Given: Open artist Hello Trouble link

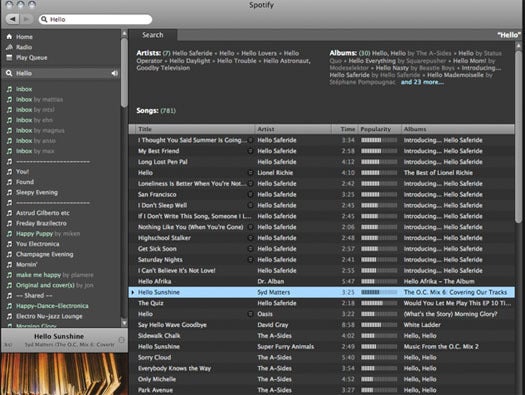Looking at the screenshot, I should coord(236,61).
